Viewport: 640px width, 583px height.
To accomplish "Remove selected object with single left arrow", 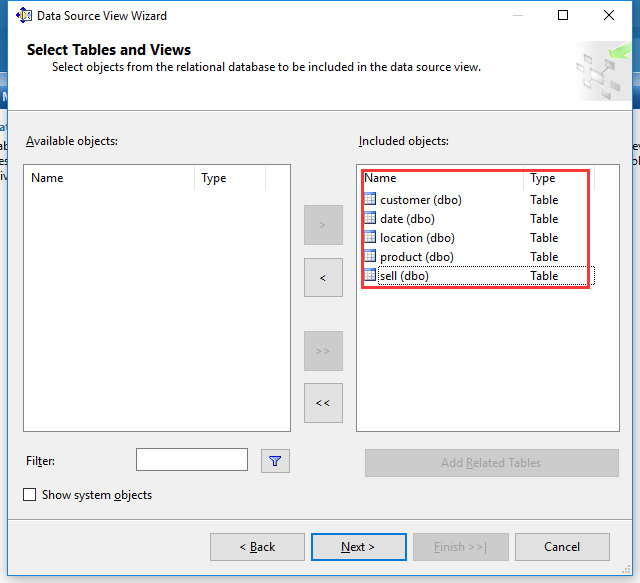I will coord(323,277).
